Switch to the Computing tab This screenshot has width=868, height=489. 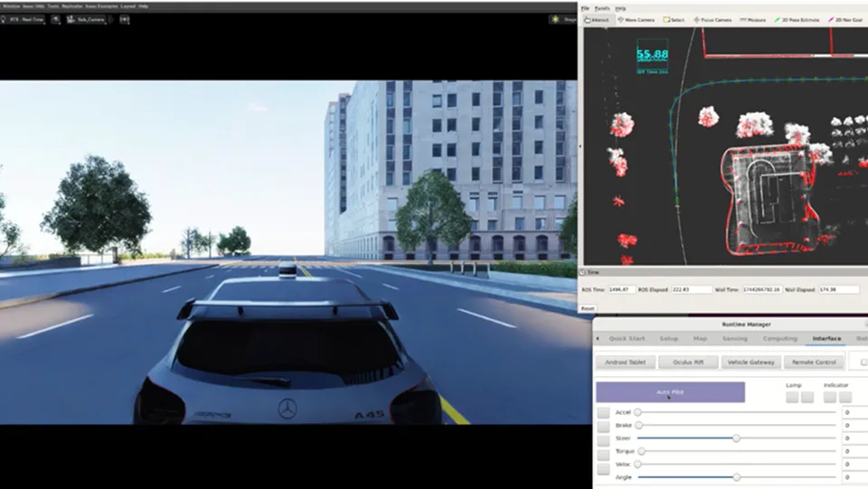tap(780, 339)
